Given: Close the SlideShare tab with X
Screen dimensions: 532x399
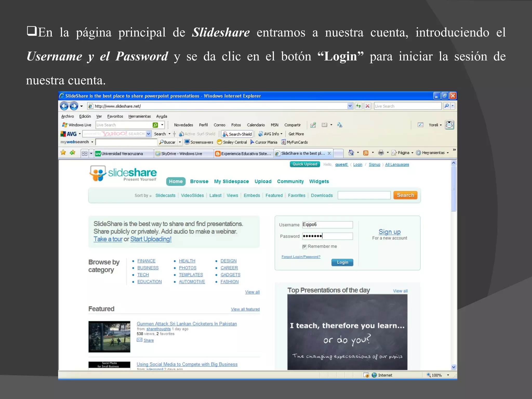Looking at the screenshot, I should (329, 153).
